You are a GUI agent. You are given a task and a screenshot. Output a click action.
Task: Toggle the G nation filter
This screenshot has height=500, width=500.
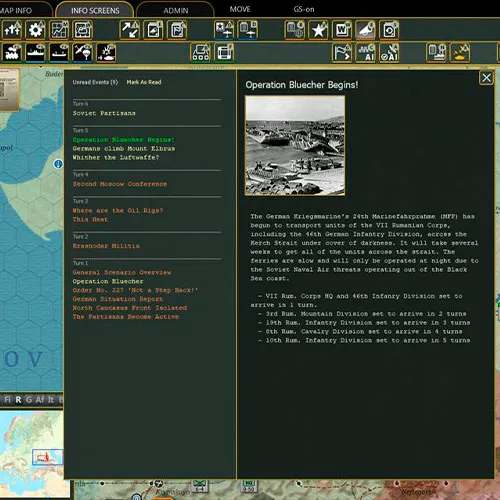click(29, 399)
